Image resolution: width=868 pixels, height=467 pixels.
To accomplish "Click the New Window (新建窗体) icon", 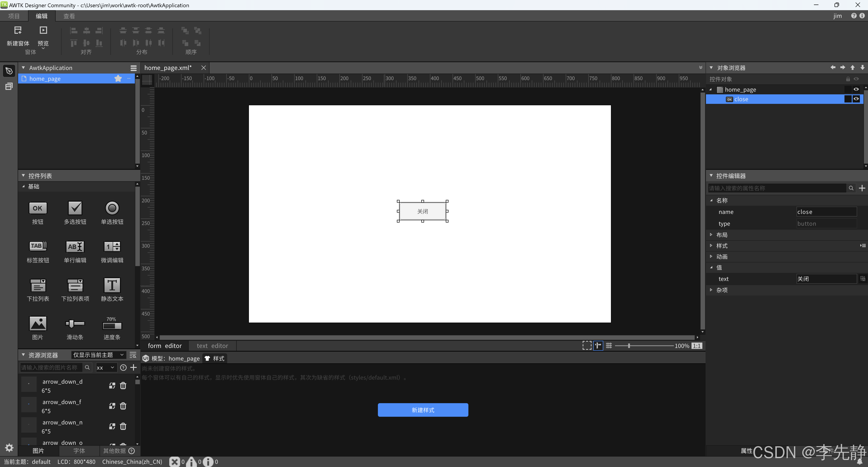I will 18,31.
